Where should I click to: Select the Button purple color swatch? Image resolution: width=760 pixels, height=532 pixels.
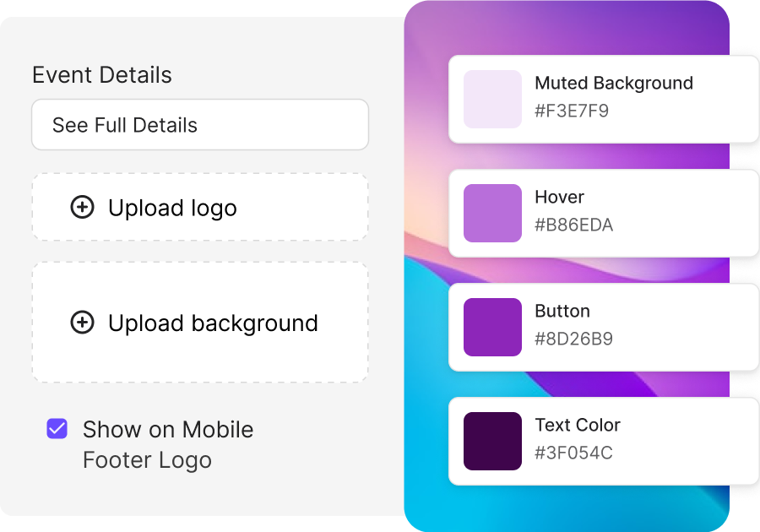pyautogui.click(x=492, y=327)
